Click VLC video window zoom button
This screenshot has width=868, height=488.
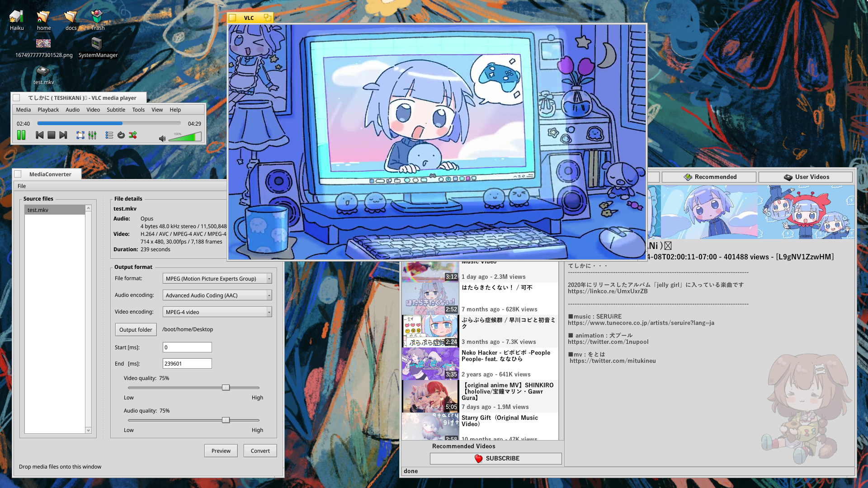point(268,18)
